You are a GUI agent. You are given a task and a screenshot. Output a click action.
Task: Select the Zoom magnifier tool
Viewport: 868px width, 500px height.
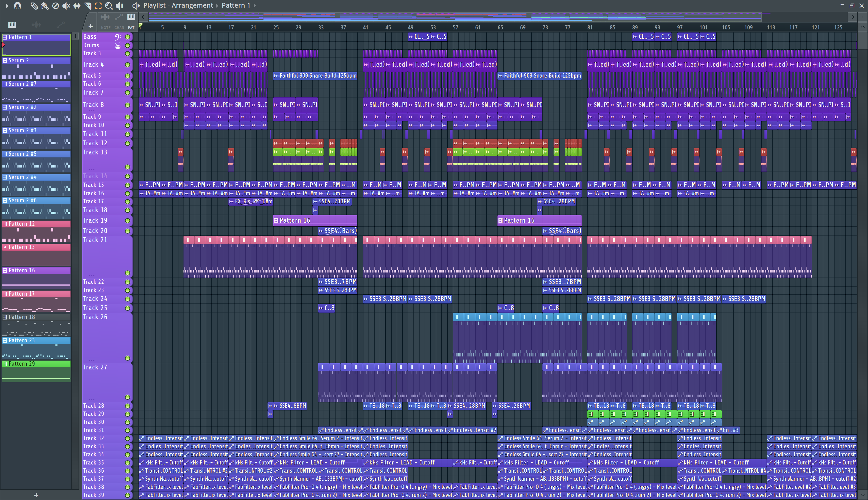tap(109, 6)
